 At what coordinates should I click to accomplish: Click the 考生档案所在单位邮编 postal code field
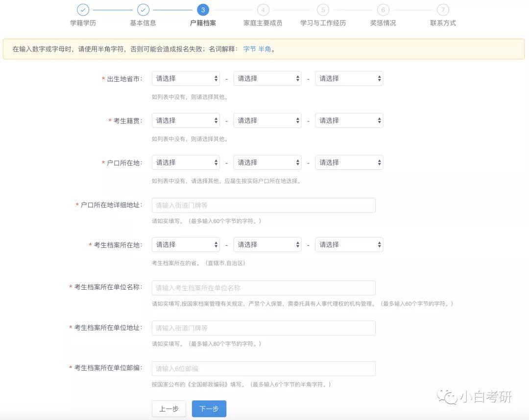click(x=263, y=368)
